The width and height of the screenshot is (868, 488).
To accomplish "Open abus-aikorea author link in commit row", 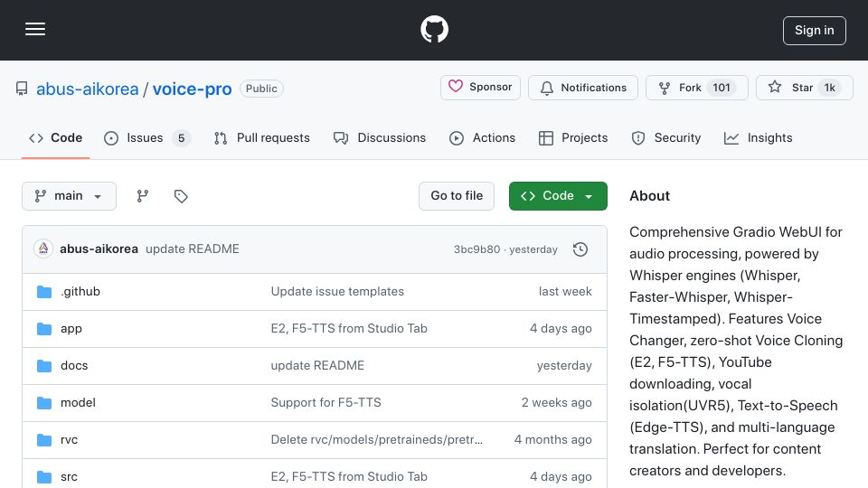I will pyautogui.click(x=99, y=249).
